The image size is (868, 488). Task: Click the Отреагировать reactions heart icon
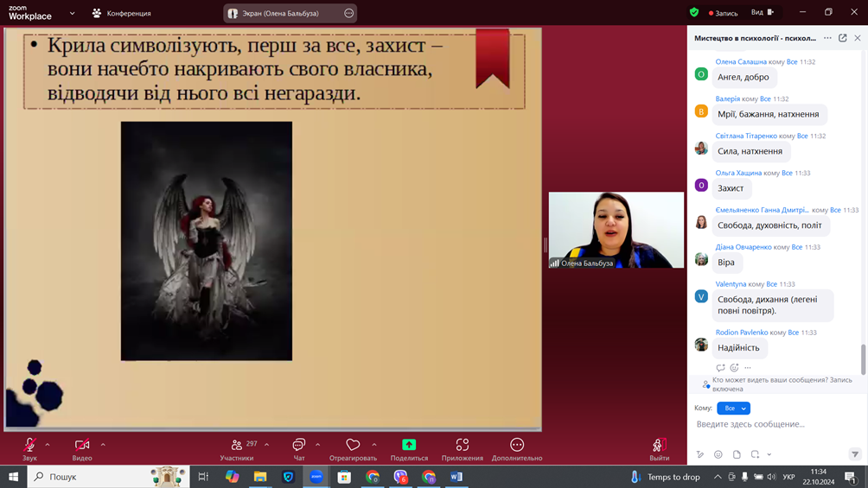(353, 445)
